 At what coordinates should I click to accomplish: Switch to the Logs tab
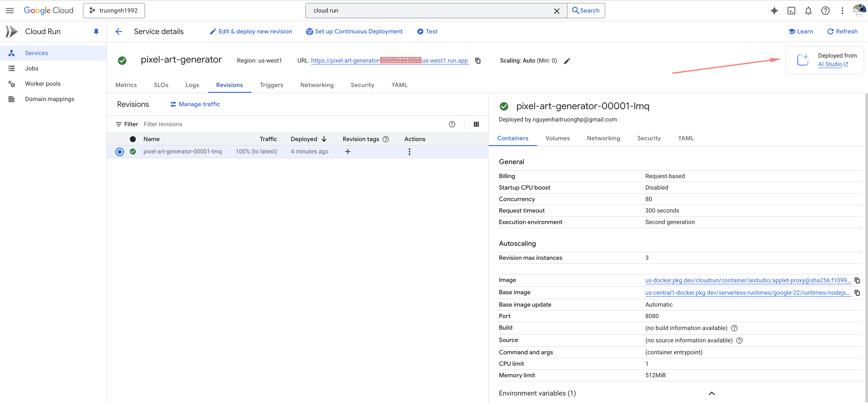pos(192,85)
